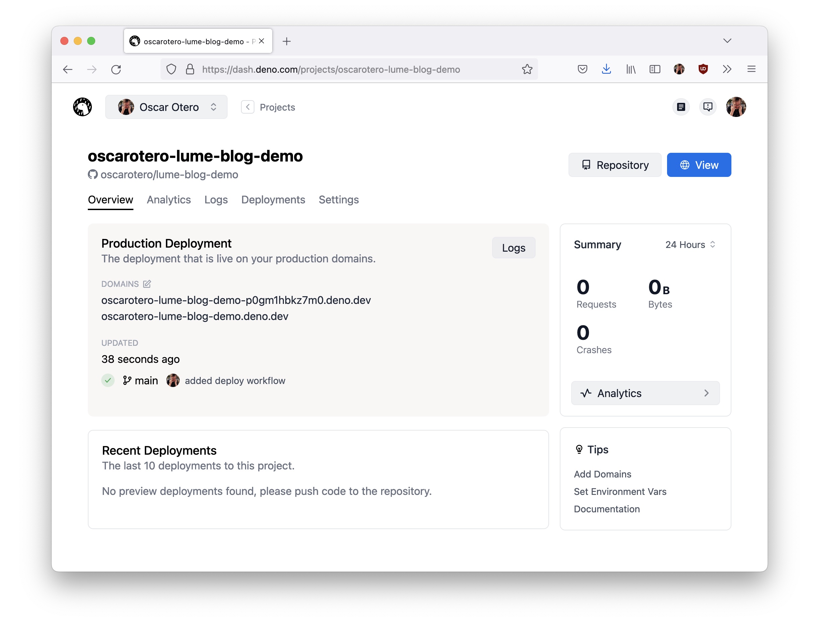838x644 pixels.
Task: Click the Firefox sidebar toggle icon
Action: 654,69
